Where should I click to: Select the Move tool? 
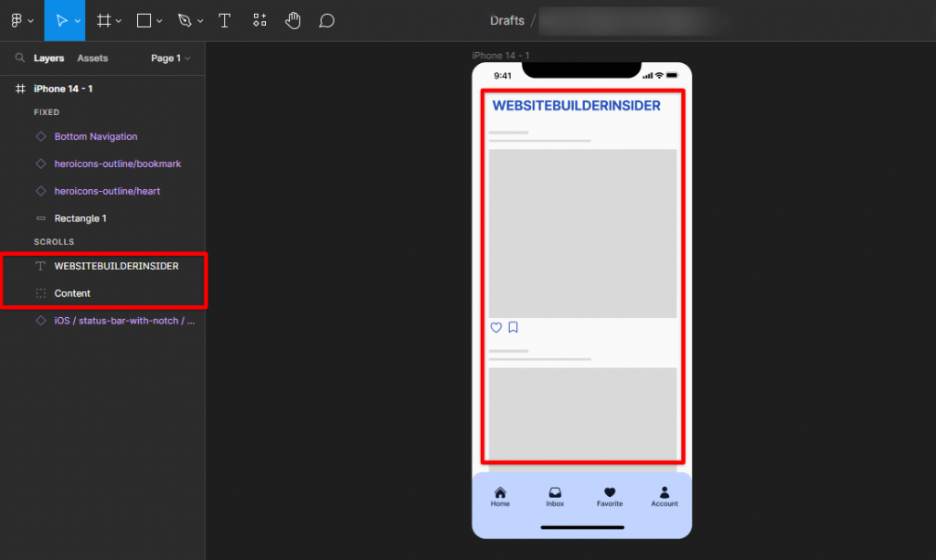(63, 20)
